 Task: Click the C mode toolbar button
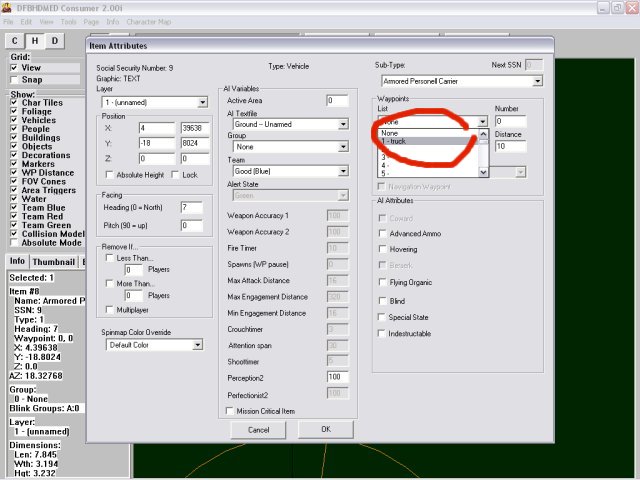point(16,40)
